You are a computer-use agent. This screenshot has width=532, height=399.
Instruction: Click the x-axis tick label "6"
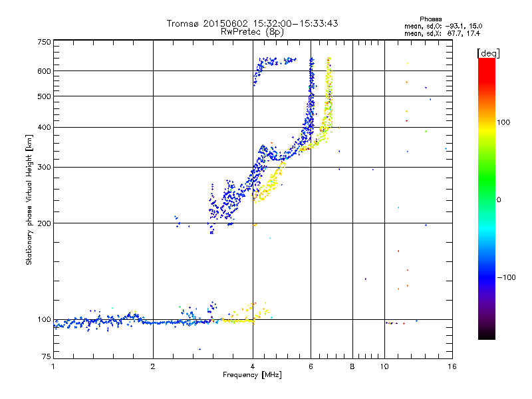point(311,366)
